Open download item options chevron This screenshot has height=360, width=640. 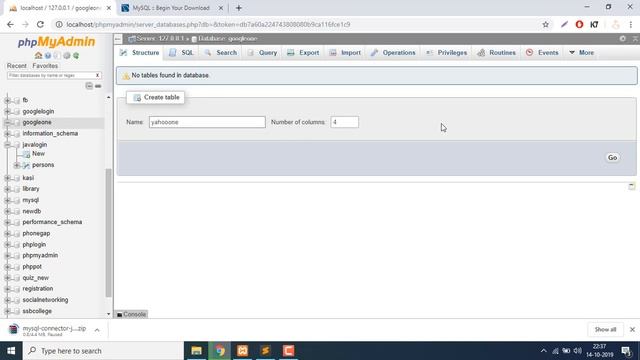[x=97, y=330]
